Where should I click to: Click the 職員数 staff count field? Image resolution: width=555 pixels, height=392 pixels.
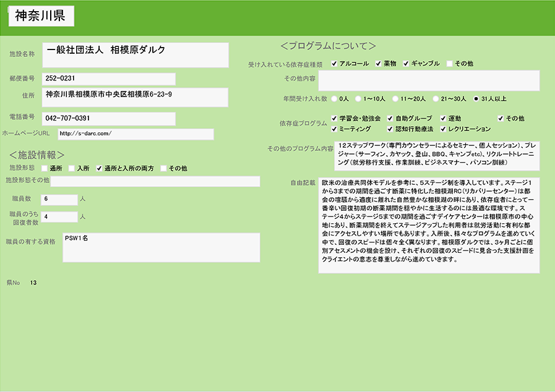point(59,199)
